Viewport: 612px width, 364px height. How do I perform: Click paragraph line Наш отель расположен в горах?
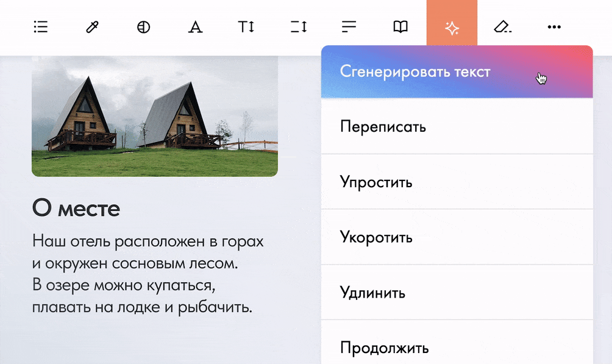point(148,241)
